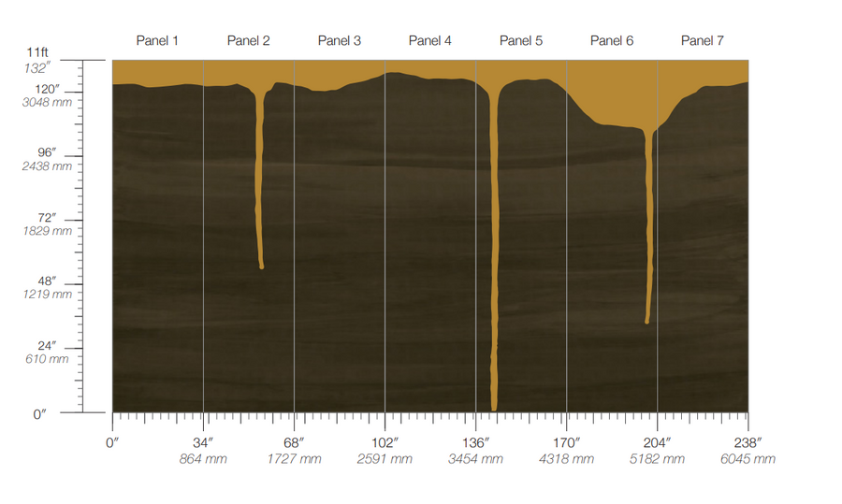
Task: Select the 102″ width label
Action: (x=385, y=443)
